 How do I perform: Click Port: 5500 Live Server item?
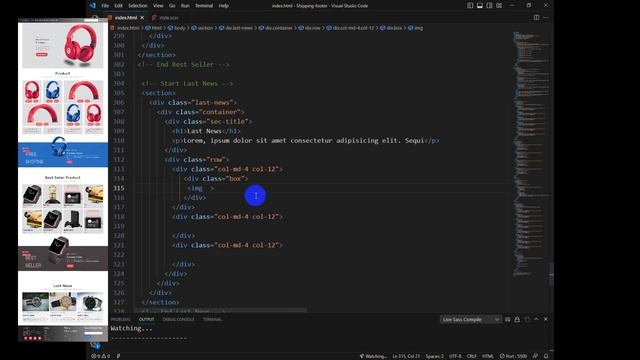click(x=513, y=356)
